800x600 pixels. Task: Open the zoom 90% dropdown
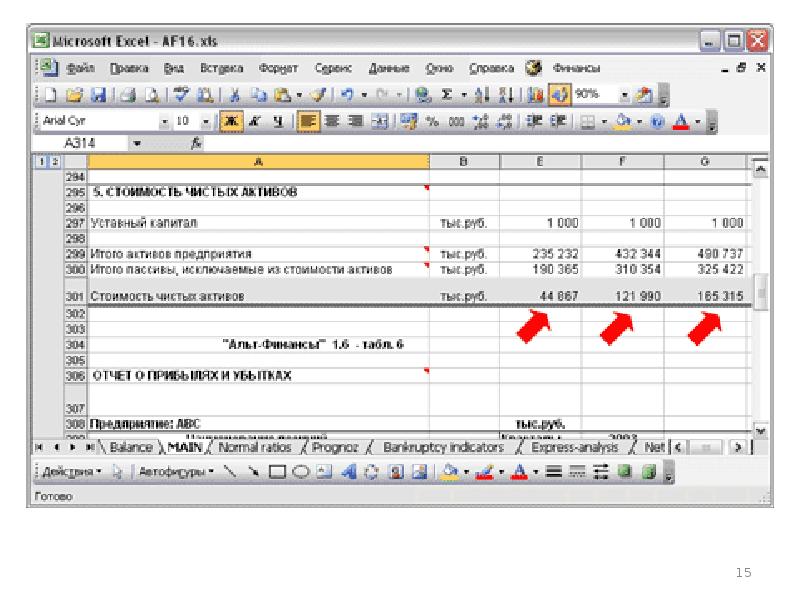(x=624, y=95)
